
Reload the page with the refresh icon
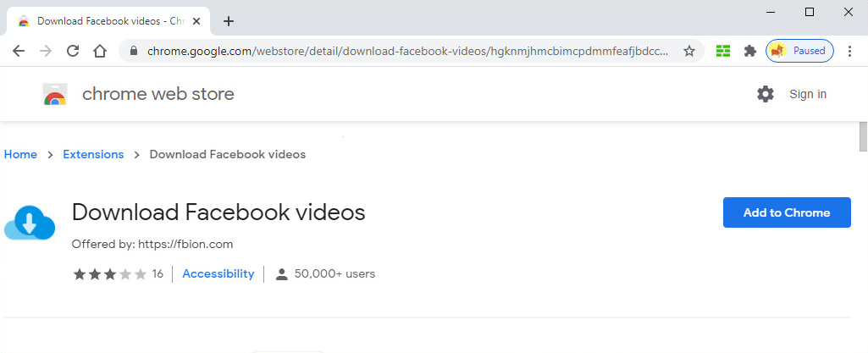click(73, 51)
